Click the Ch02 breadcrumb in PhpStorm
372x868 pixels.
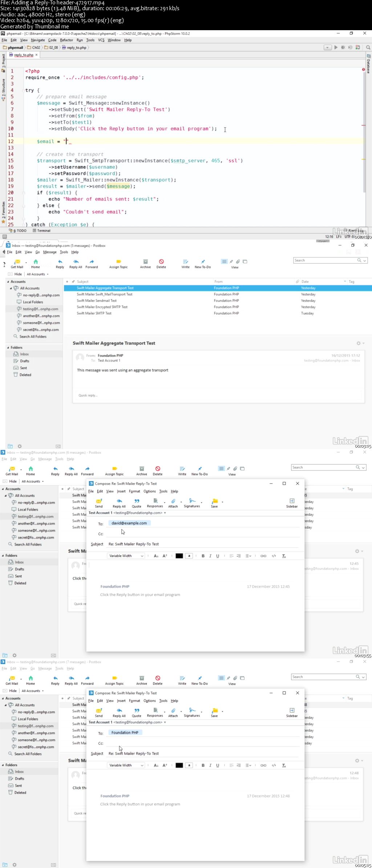(x=33, y=48)
